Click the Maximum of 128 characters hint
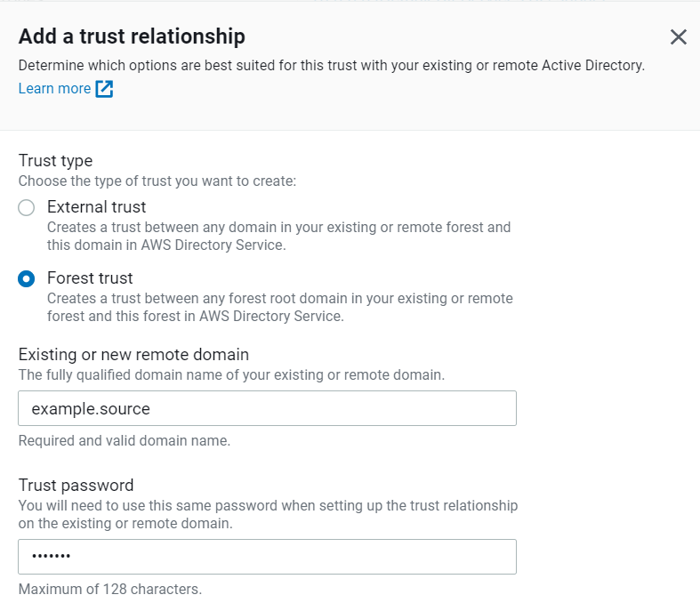 point(109,589)
